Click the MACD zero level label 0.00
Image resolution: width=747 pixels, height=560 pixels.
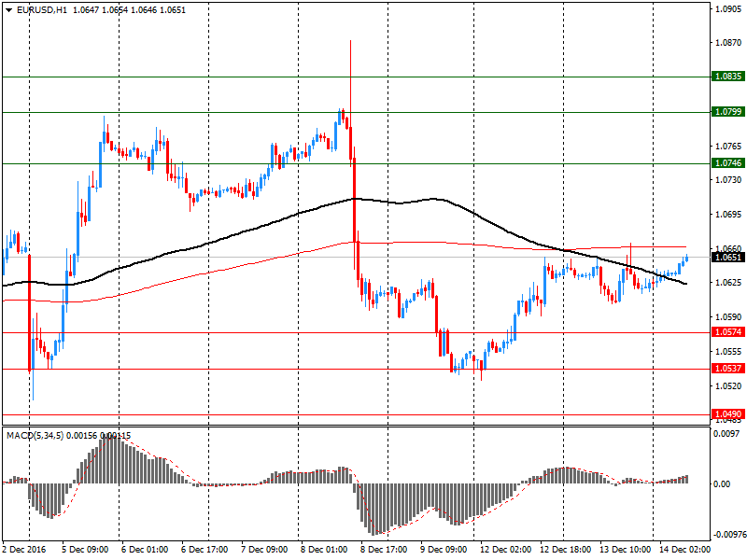click(722, 483)
